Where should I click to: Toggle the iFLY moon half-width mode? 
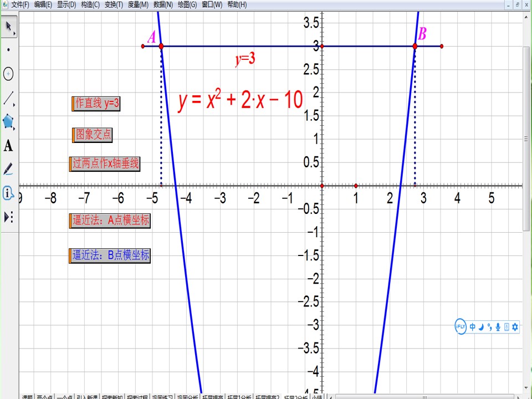pyautogui.click(x=481, y=327)
